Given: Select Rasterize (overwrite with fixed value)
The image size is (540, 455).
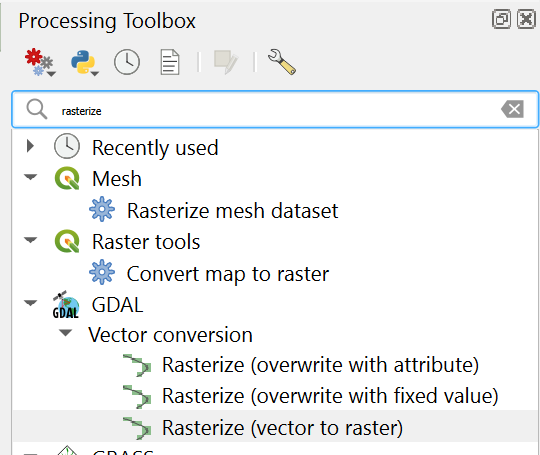Looking at the screenshot, I should [330, 396].
